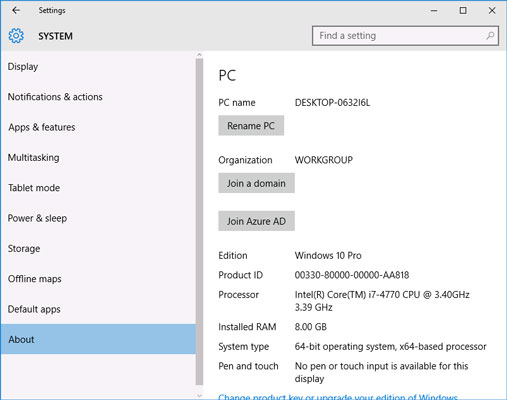This screenshot has height=400, width=507.
Task: Click 64-bit operating system text
Action: pos(390,347)
